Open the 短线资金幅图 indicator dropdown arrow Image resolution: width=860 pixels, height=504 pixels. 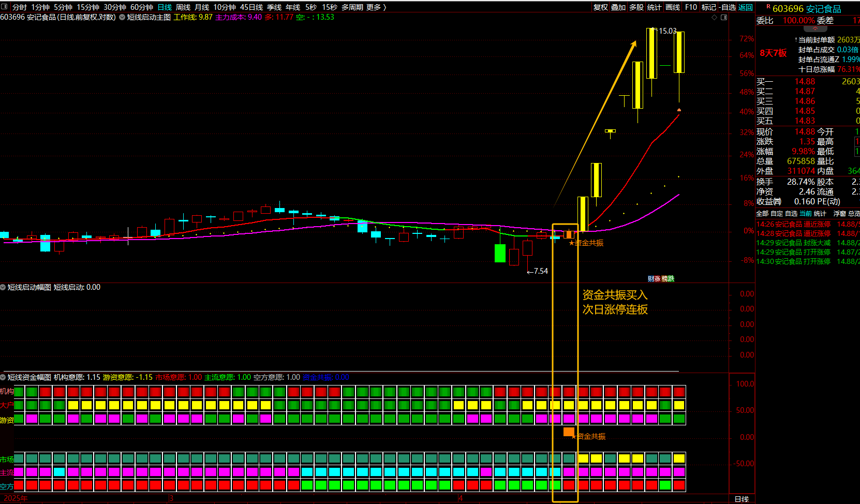click(x=3, y=377)
